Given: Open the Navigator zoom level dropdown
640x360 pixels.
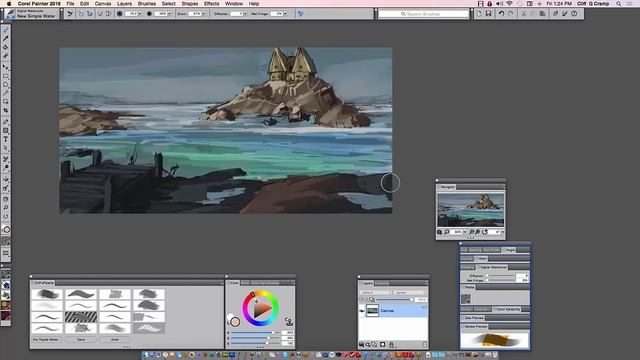Looking at the screenshot, I should [464, 232].
